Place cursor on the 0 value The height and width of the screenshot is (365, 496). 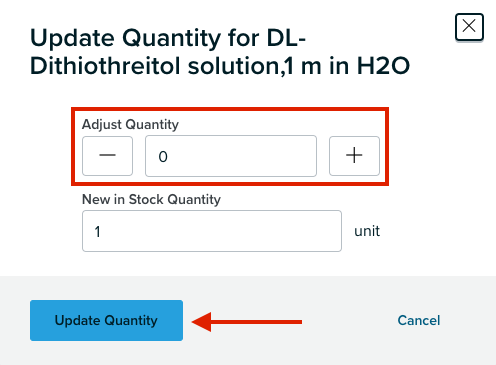pyautogui.click(x=163, y=156)
